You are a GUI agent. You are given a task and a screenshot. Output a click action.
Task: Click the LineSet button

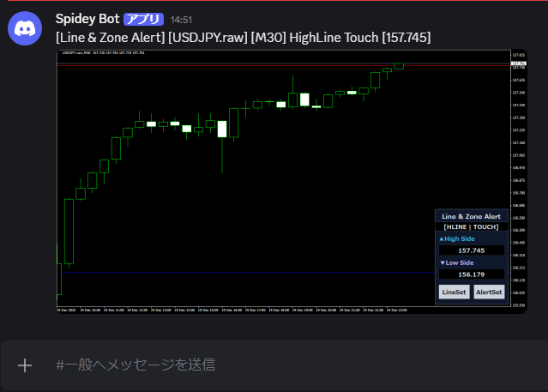[454, 292]
